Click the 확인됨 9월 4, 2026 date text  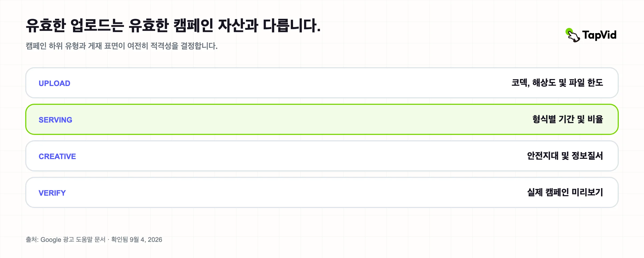click(x=137, y=239)
